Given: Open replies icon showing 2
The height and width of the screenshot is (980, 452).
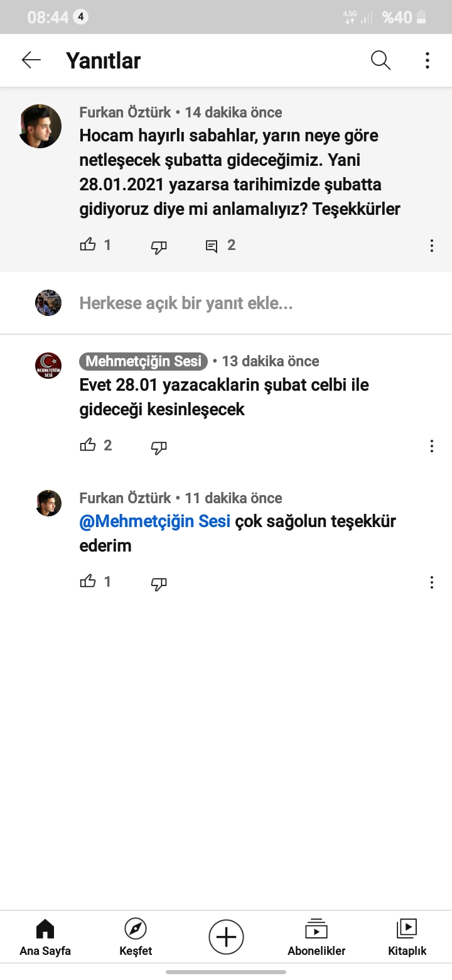Looking at the screenshot, I should pos(212,246).
